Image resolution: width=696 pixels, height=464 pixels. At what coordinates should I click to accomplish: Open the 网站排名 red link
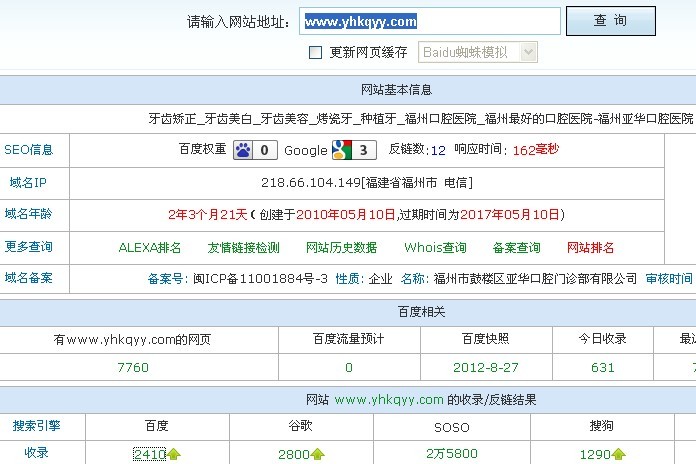(x=590, y=248)
